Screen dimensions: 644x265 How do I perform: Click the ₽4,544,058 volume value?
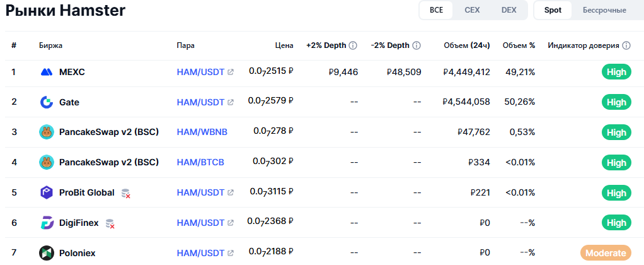pos(466,102)
